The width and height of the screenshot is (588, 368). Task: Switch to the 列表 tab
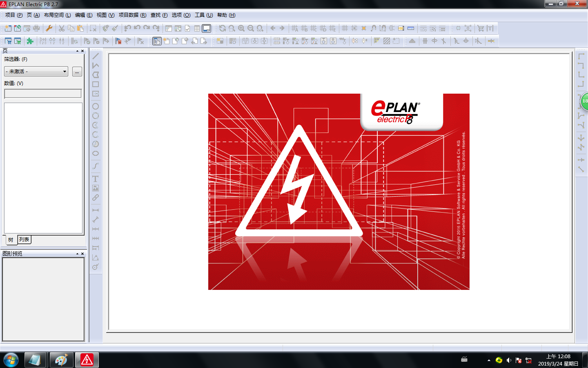pos(24,240)
